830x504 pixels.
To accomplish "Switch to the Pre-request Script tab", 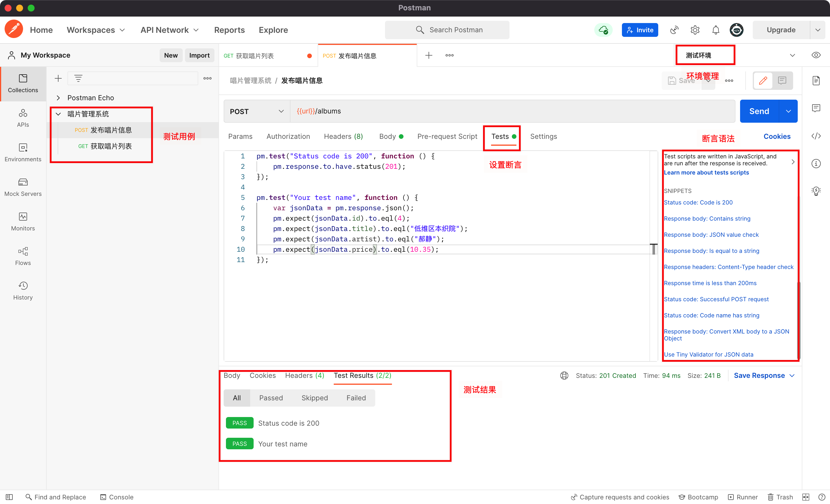I will (x=447, y=136).
